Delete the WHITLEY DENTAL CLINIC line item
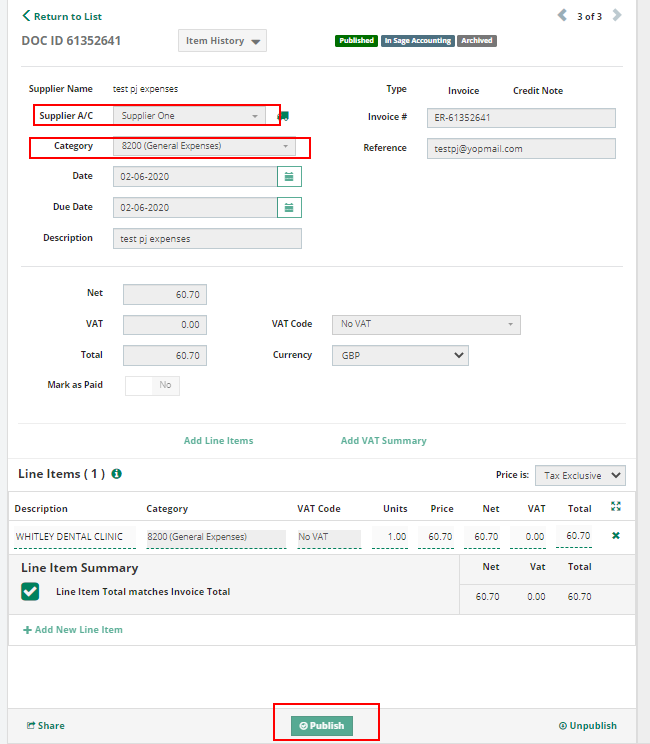The height and width of the screenshot is (744, 650). (616, 536)
